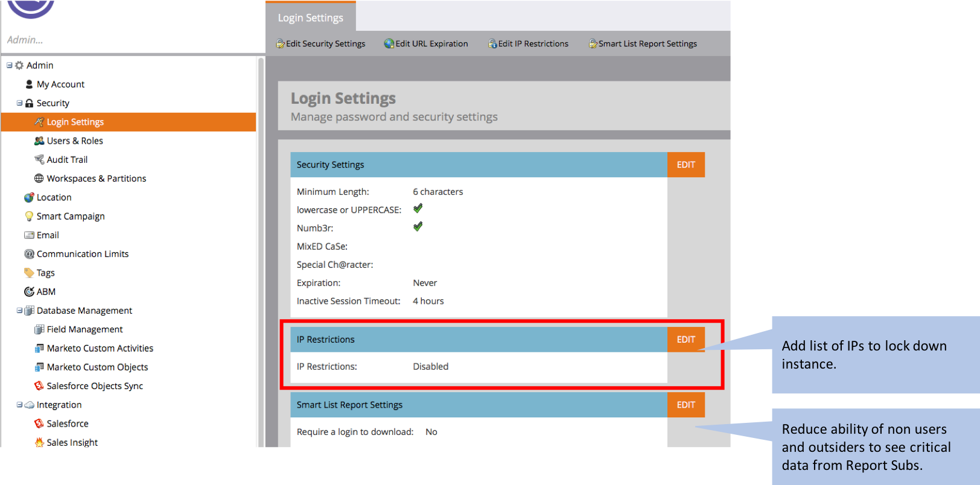Collapse the Admin tree root node

(x=9, y=65)
